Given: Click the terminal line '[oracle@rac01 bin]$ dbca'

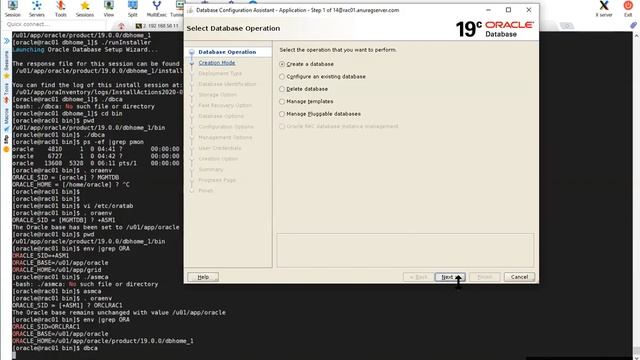Looking at the screenshot, I should pos(55,348).
